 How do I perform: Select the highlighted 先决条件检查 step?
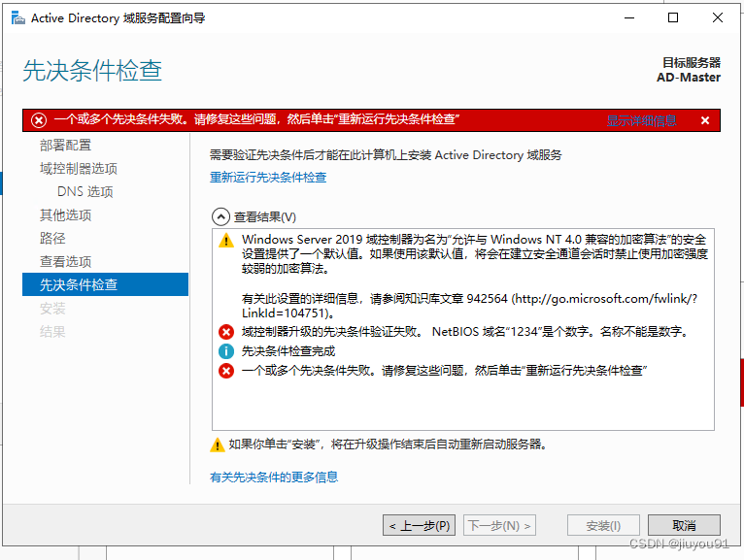coord(105,284)
